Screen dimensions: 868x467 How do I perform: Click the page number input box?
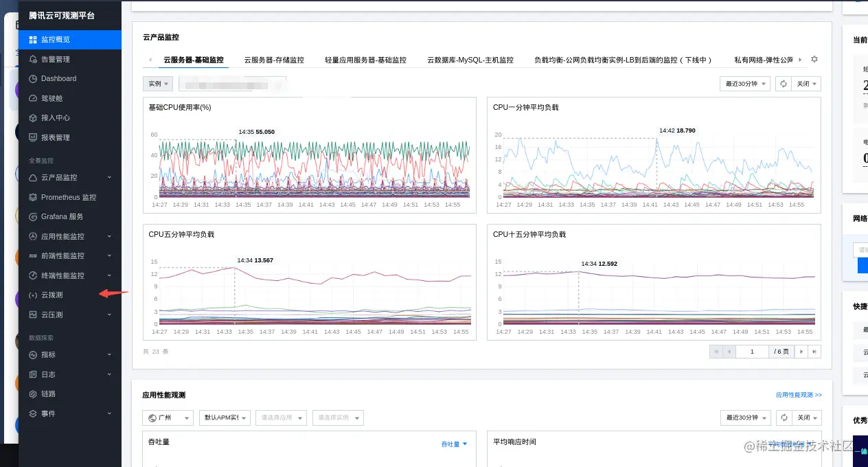(x=753, y=352)
